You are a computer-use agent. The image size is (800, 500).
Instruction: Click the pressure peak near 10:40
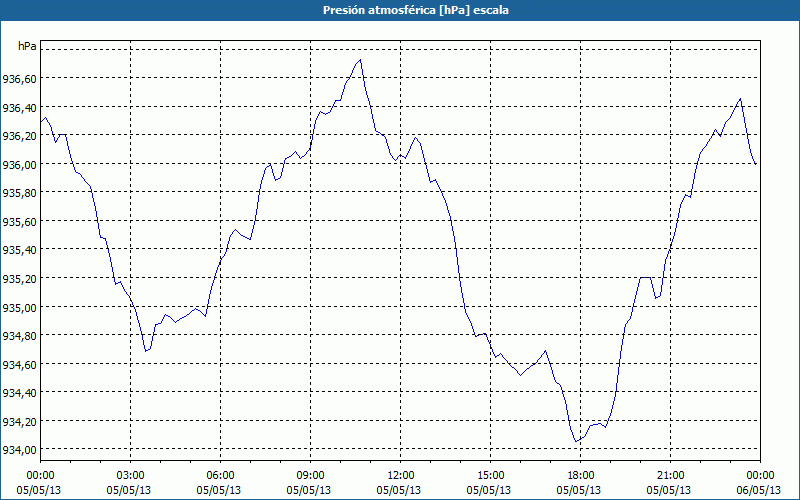(x=360, y=60)
